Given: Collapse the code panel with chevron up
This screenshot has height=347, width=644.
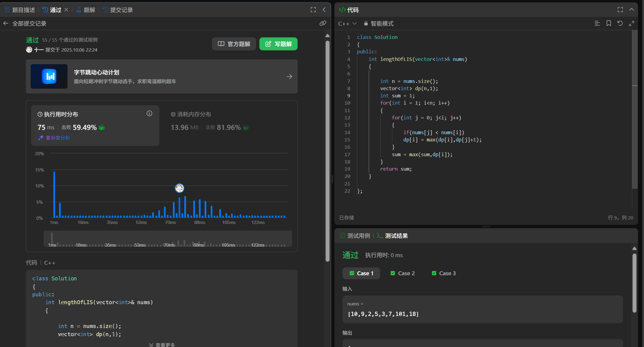Looking at the screenshot, I should tap(631, 10).
